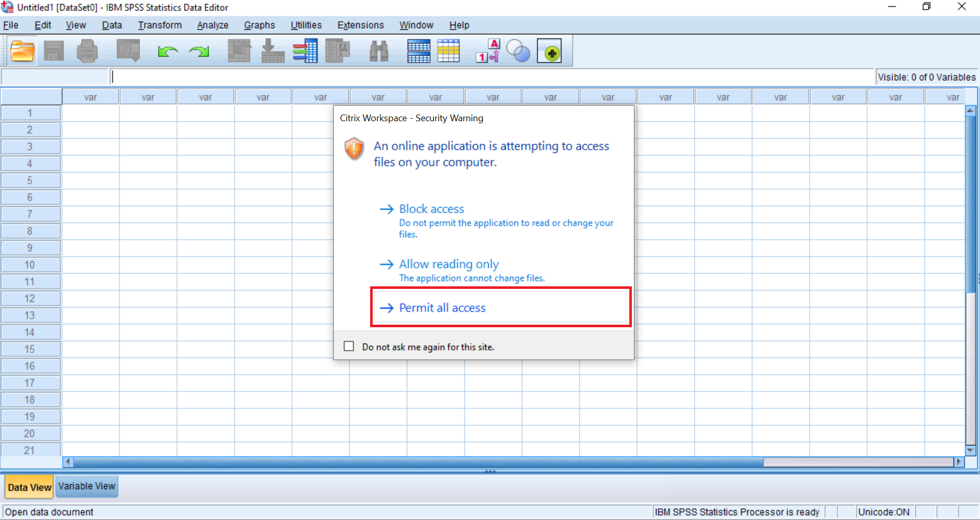Click the Save floppy disk icon
980x520 pixels.
click(54, 51)
